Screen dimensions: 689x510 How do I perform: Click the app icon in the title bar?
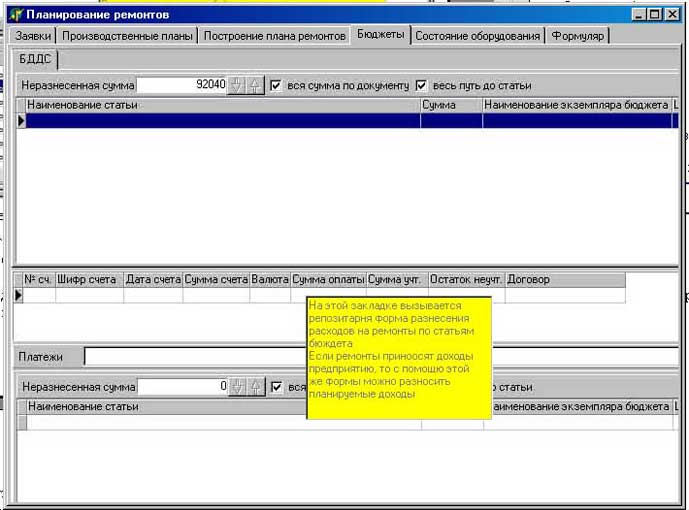(16, 14)
